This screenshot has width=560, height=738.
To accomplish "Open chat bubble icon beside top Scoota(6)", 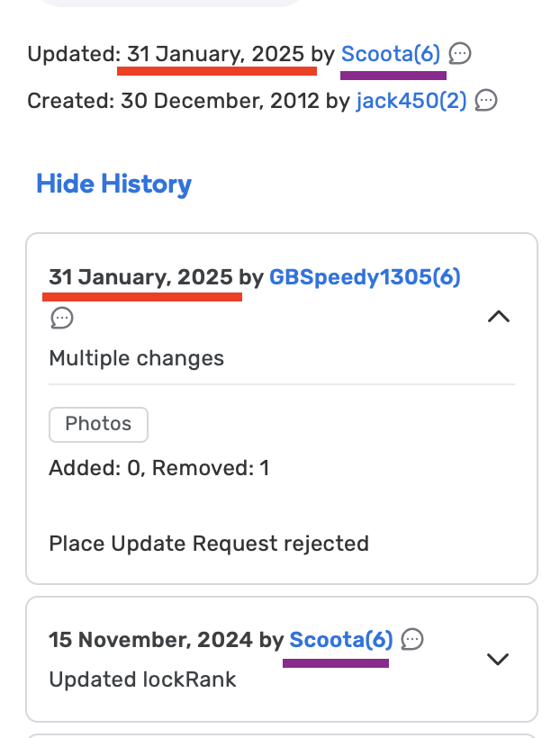I will [460, 53].
